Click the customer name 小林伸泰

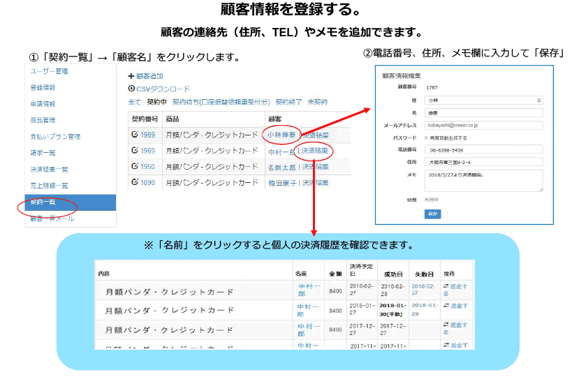tap(281, 135)
